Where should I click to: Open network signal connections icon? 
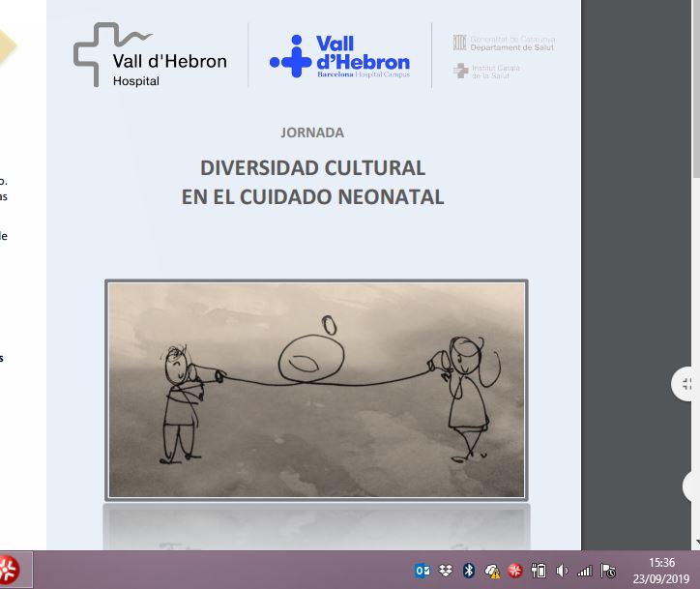coord(585,571)
